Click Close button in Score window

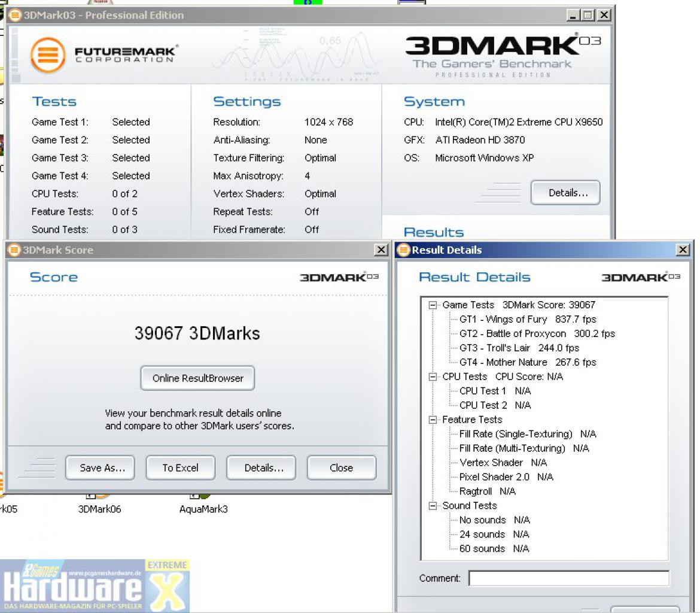pyautogui.click(x=342, y=468)
